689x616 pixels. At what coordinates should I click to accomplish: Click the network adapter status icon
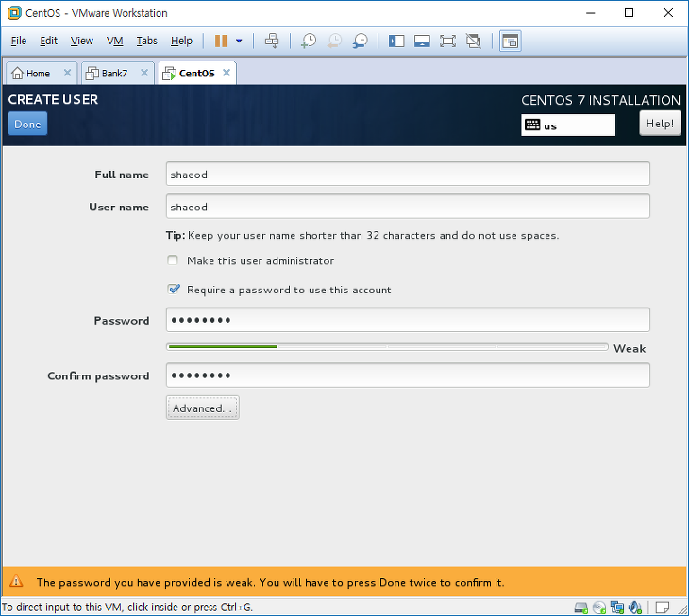click(617, 608)
